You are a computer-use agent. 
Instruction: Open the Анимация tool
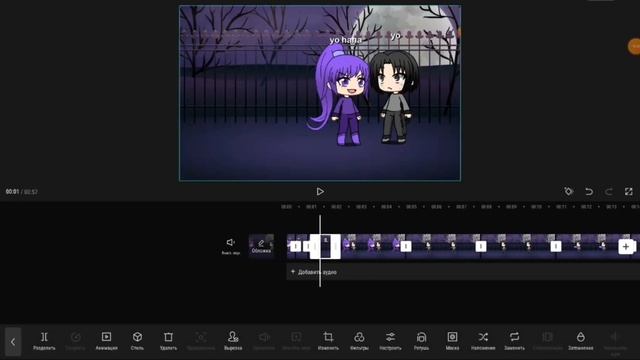point(106,340)
